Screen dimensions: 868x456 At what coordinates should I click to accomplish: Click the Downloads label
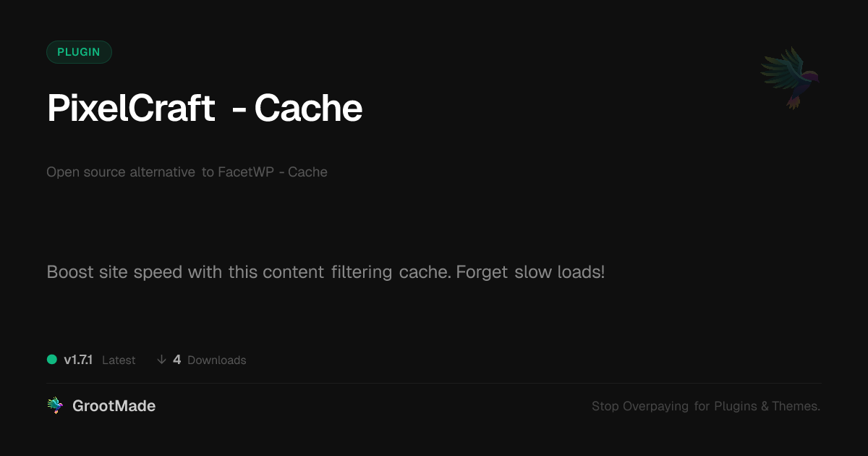pos(217,360)
